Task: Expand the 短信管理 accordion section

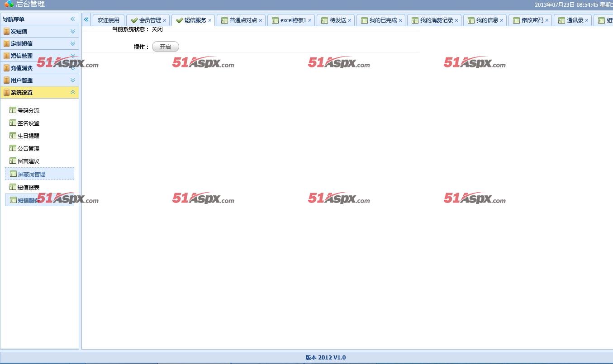Action: pyautogui.click(x=72, y=56)
